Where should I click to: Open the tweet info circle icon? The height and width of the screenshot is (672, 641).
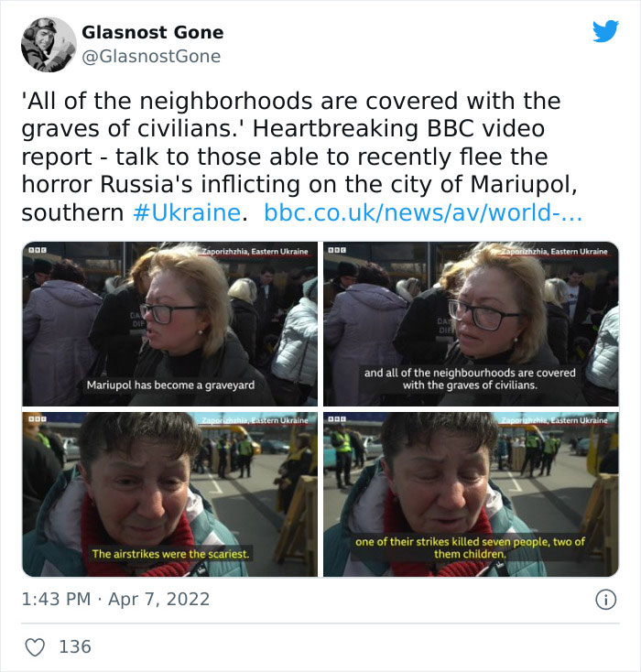(606, 600)
